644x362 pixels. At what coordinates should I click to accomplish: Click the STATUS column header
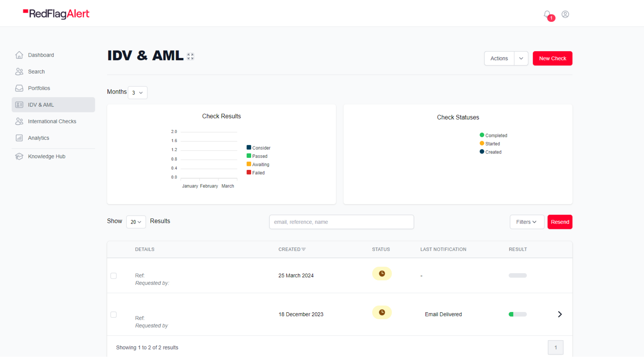click(x=381, y=249)
